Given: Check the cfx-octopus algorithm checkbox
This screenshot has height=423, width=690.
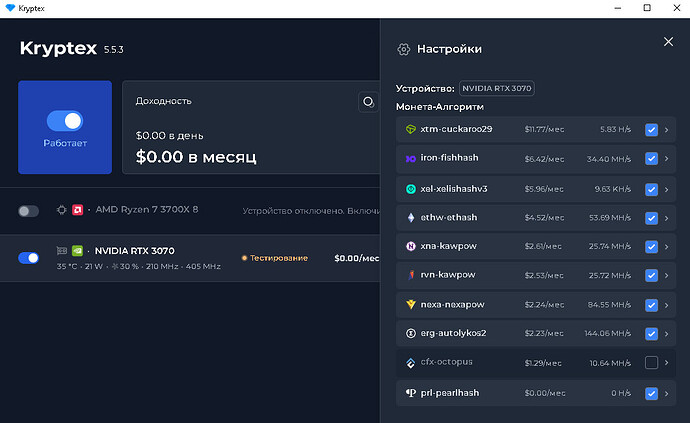Looking at the screenshot, I should coord(651,363).
